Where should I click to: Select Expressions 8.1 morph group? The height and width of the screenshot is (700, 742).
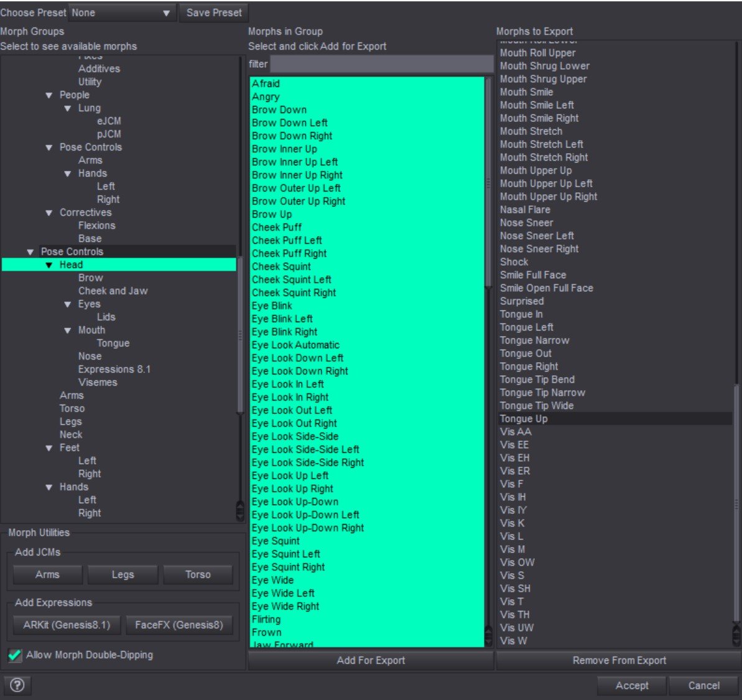pos(114,369)
